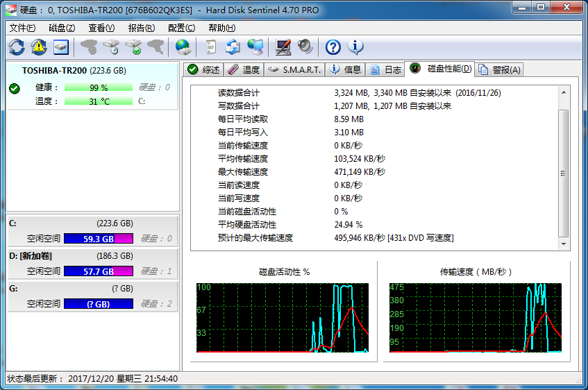Open the 报告(R) menu
Screen dimensions: 588x390
141,28
